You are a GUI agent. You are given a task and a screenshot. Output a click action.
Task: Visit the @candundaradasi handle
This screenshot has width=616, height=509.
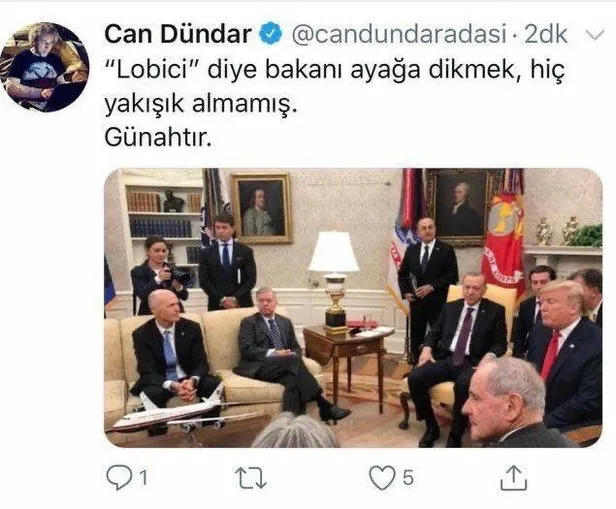click(x=399, y=34)
